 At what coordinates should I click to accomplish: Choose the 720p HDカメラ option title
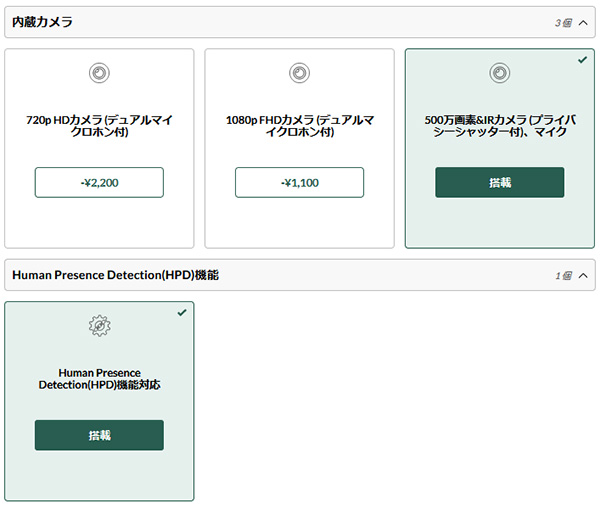[x=99, y=126]
